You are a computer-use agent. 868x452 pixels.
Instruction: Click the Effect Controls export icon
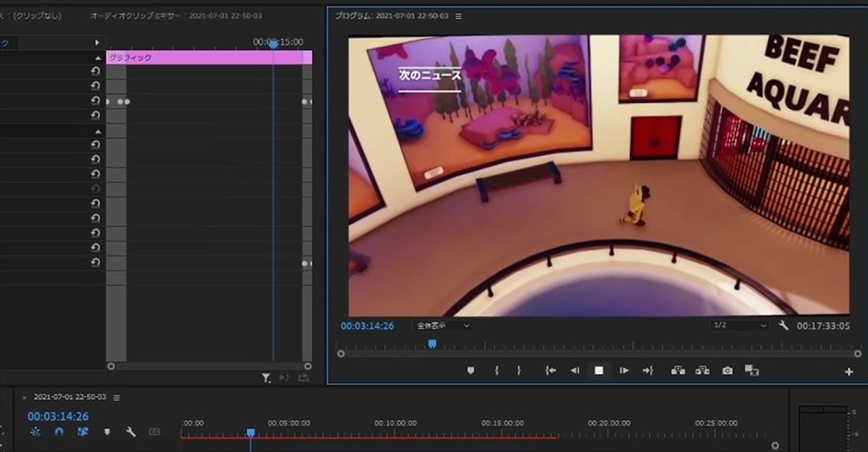[303, 378]
